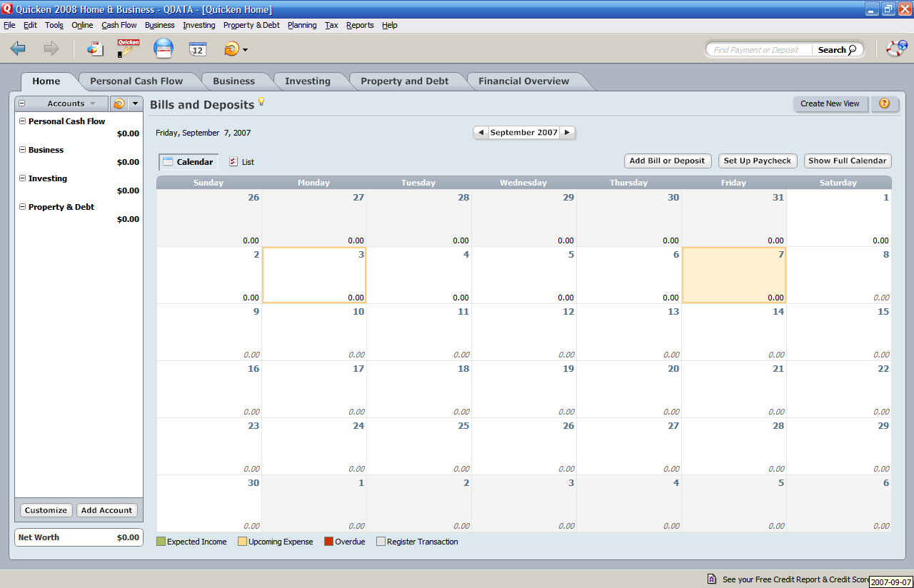
Task: Click Create New View button
Action: coord(830,103)
